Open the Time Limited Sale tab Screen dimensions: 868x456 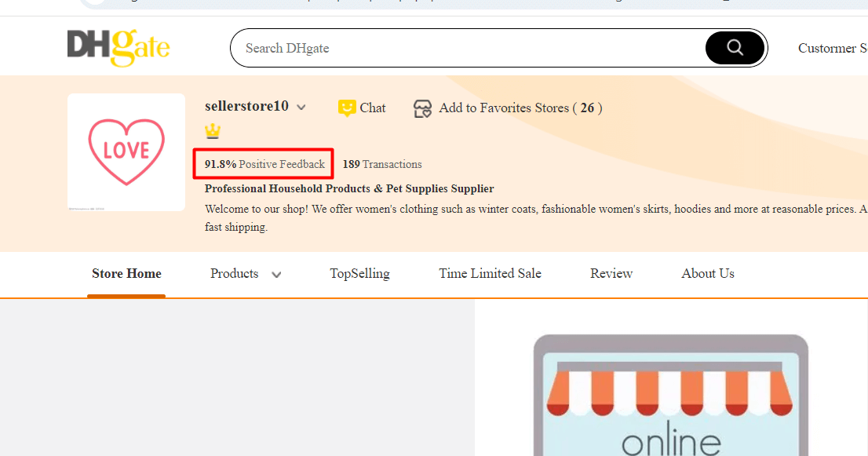pyautogui.click(x=490, y=274)
